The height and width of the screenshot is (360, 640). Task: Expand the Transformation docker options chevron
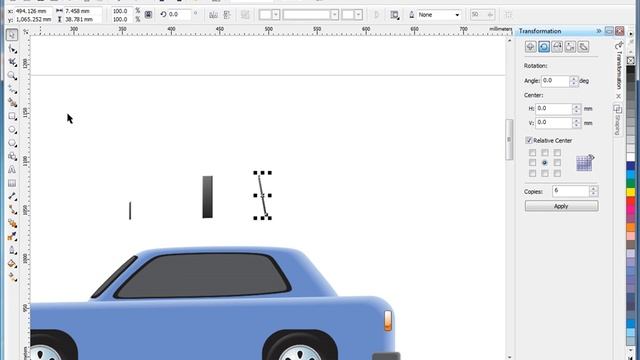point(599,31)
